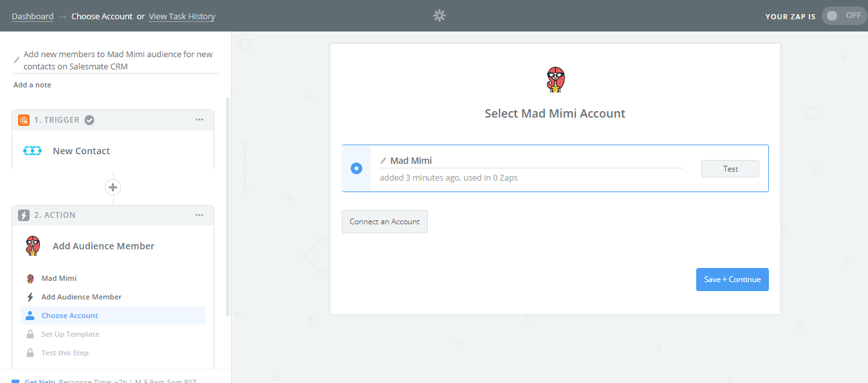Viewport: 868px width, 383px height.
Task: Select the Mad Mimi account radio button
Action: click(356, 168)
